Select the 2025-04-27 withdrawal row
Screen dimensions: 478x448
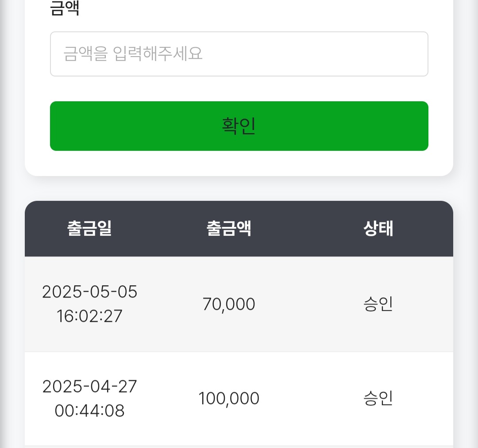tap(301, 425)
